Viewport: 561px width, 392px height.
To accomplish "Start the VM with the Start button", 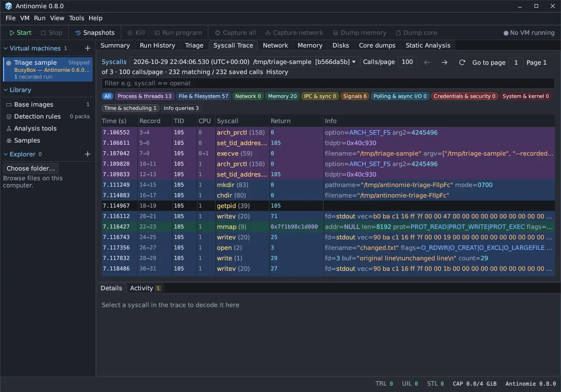I will click(21, 33).
